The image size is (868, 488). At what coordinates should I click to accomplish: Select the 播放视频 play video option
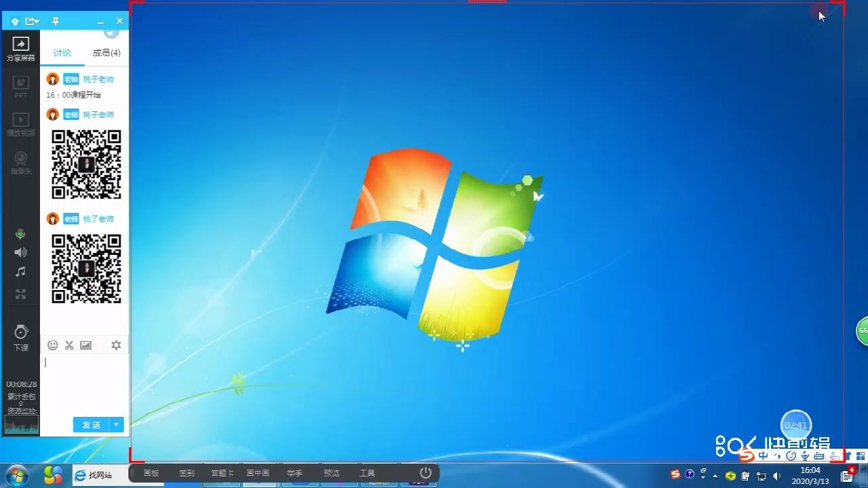click(21, 125)
